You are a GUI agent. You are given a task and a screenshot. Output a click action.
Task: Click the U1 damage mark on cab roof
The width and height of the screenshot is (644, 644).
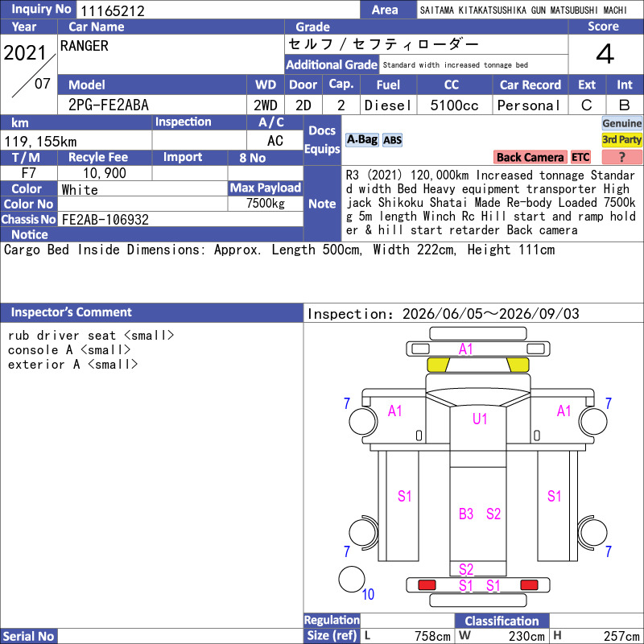[480, 419]
